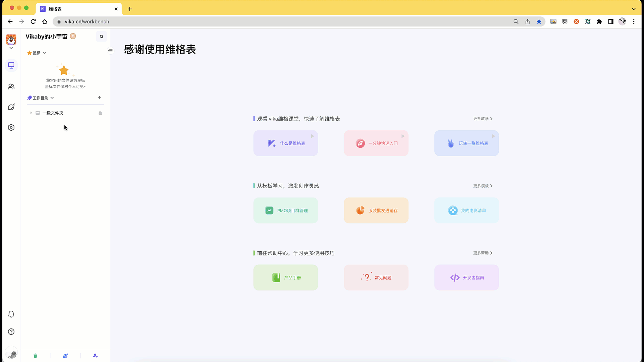The image size is (644, 362).
Task: Reload the page with the refresh icon
Action: pyautogui.click(x=33, y=21)
